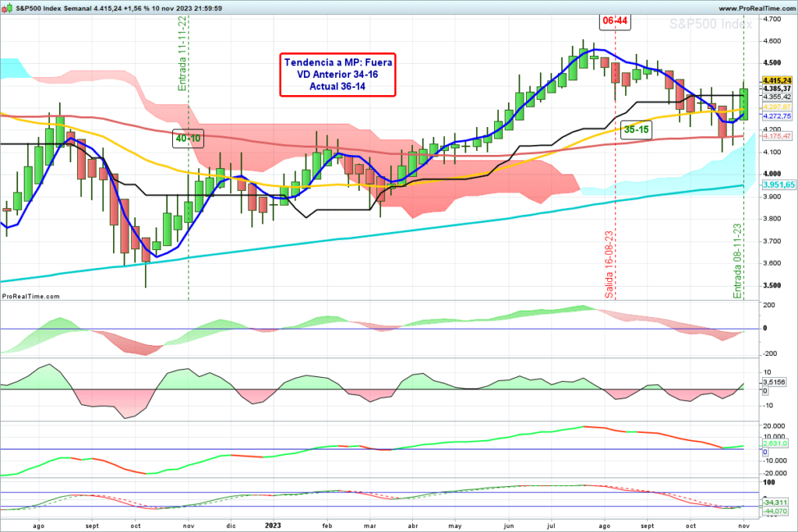The image size is (798, 532).
Task: Click the red 4.175,47 moving average tag
Action: pyautogui.click(x=777, y=136)
